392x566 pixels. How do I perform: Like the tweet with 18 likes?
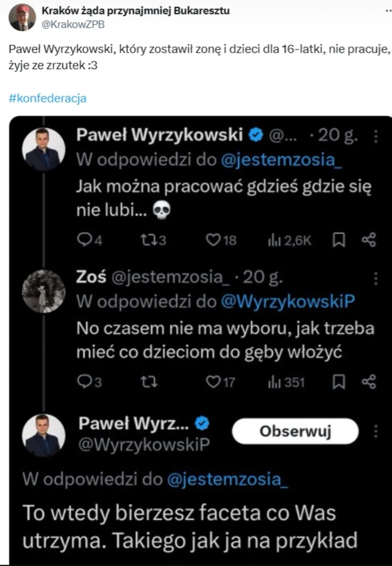213,240
